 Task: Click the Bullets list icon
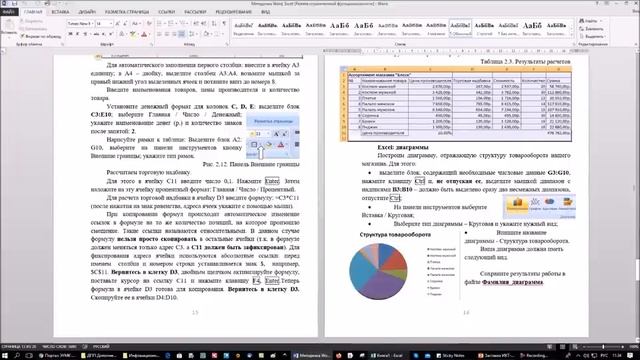tap(160, 24)
